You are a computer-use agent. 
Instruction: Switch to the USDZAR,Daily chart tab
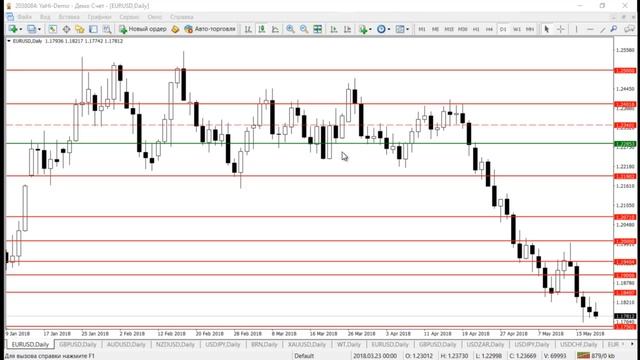(x=485, y=344)
